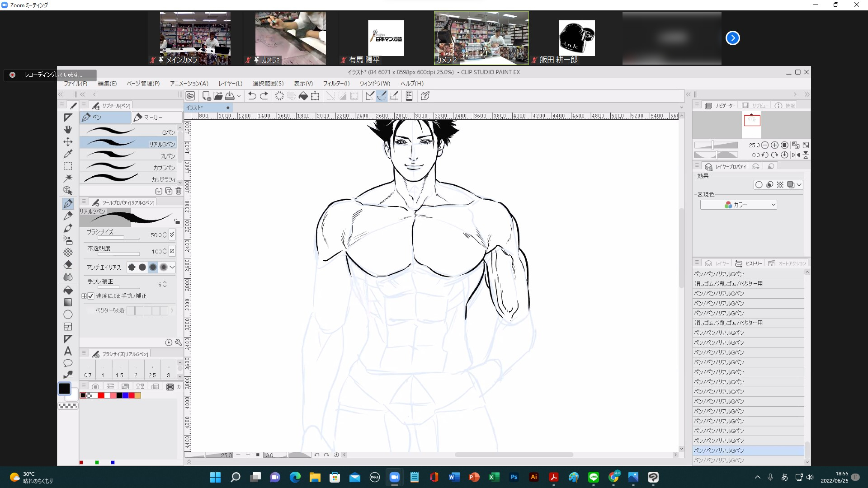
Task: Open the File menu
Action: pos(75,84)
